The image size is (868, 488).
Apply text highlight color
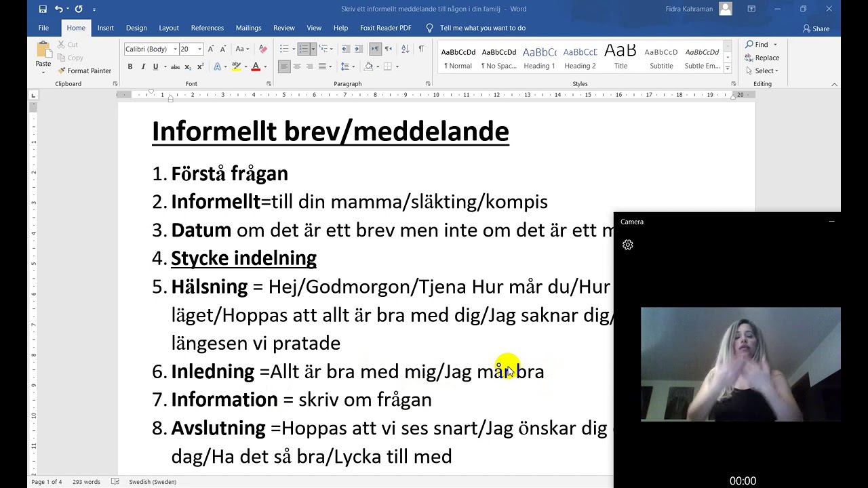[236, 66]
